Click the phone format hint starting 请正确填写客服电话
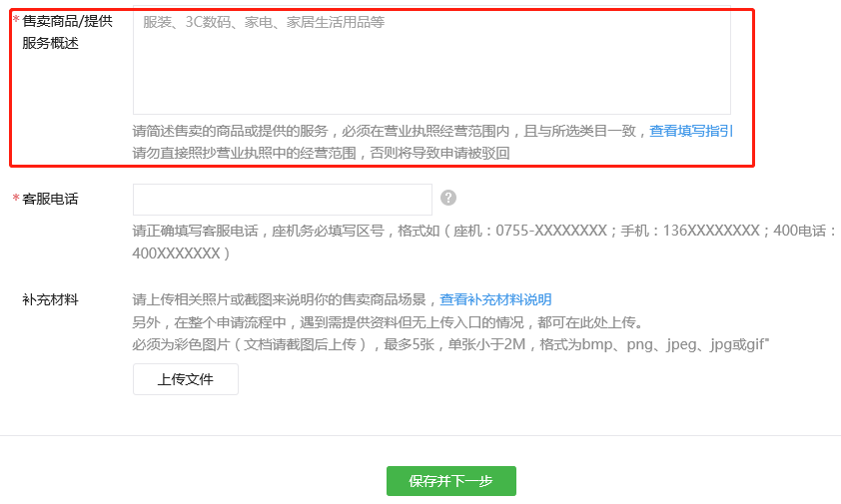The height and width of the screenshot is (504, 841). [483, 232]
